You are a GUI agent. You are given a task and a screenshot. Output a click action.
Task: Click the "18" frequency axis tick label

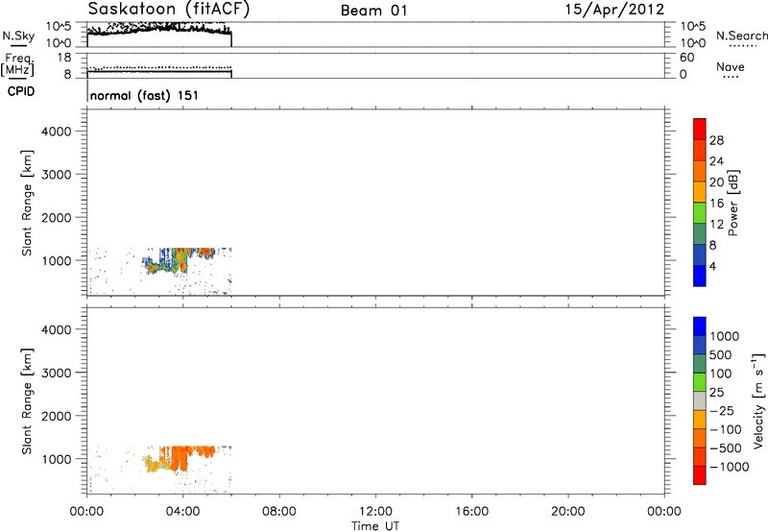[63, 58]
